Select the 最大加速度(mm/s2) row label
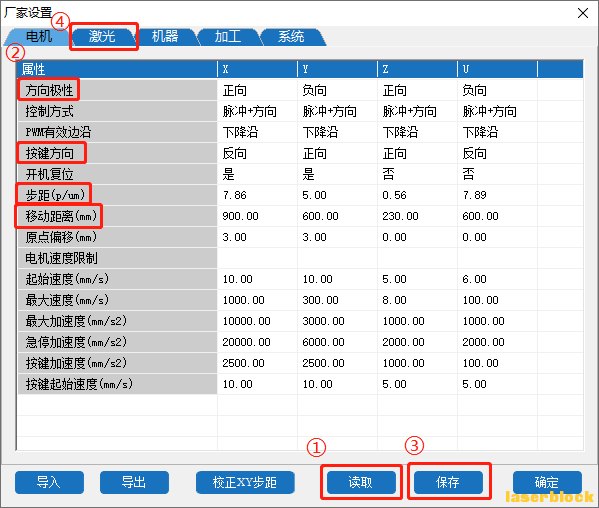The width and height of the screenshot is (599, 508). 118,321
